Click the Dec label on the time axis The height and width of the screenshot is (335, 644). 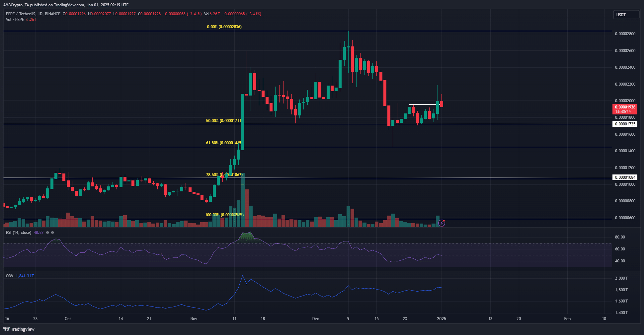point(316,319)
